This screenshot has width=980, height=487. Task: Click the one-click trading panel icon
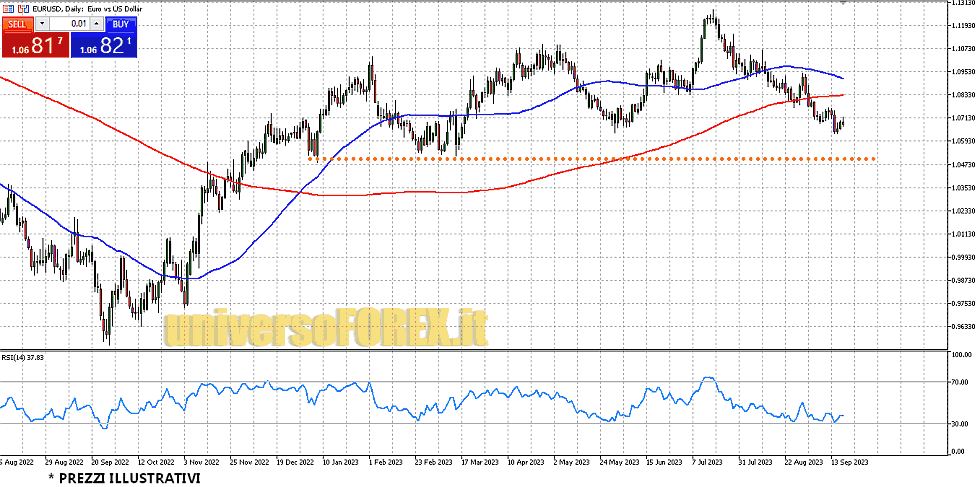(x=8, y=8)
